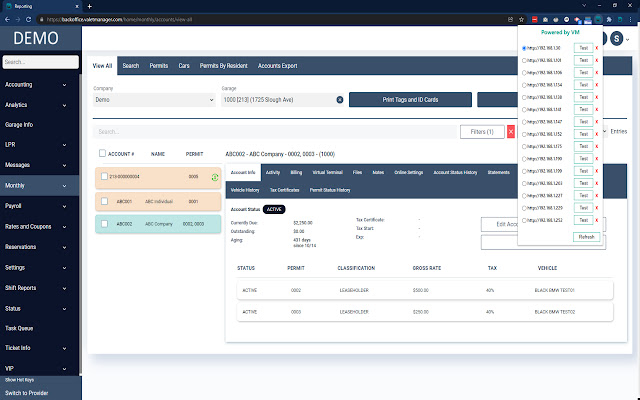
Task: Select the second IP address radio button
Action: pos(524,60)
